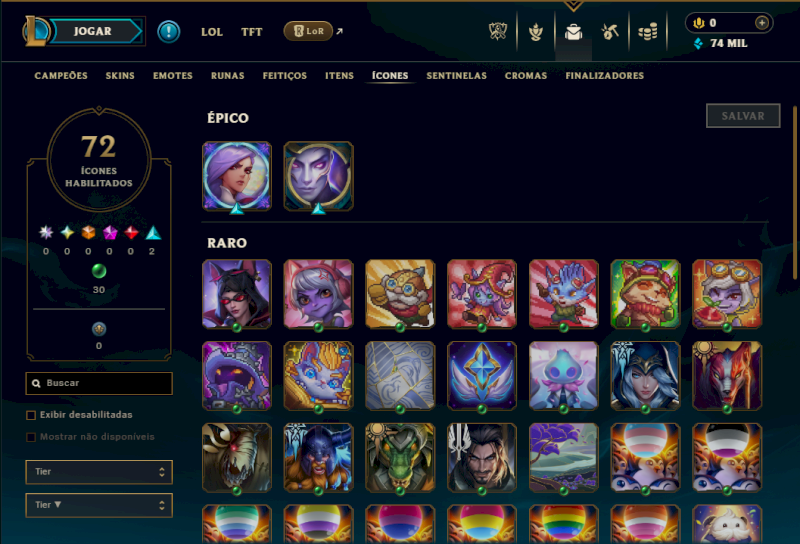Expand the Tier ▼ sort dropdown

pyautogui.click(x=99, y=505)
